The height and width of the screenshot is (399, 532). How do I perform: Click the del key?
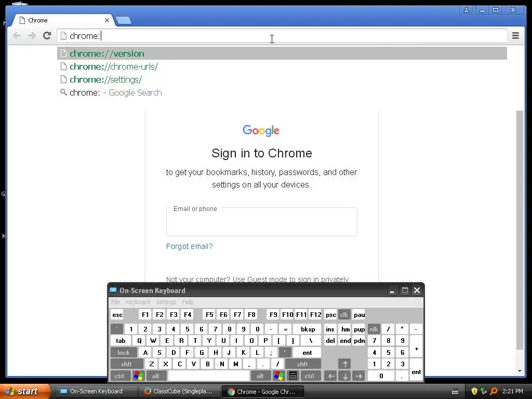tap(330, 341)
